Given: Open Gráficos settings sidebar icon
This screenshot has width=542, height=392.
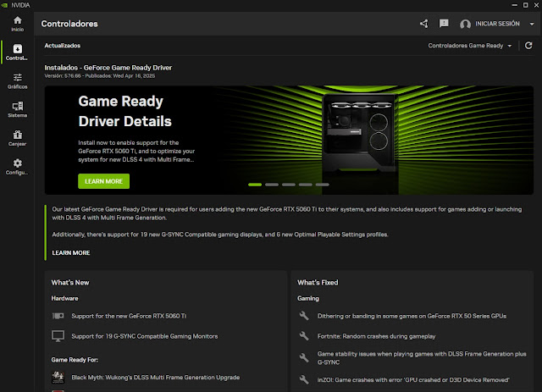Looking at the screenshot, I should (17, 77).
